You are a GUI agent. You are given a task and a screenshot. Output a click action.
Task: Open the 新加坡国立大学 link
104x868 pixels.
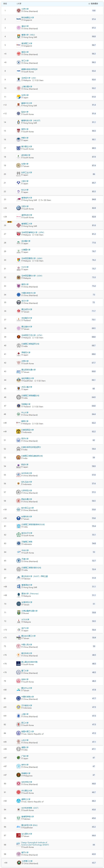tap(28, 18)
